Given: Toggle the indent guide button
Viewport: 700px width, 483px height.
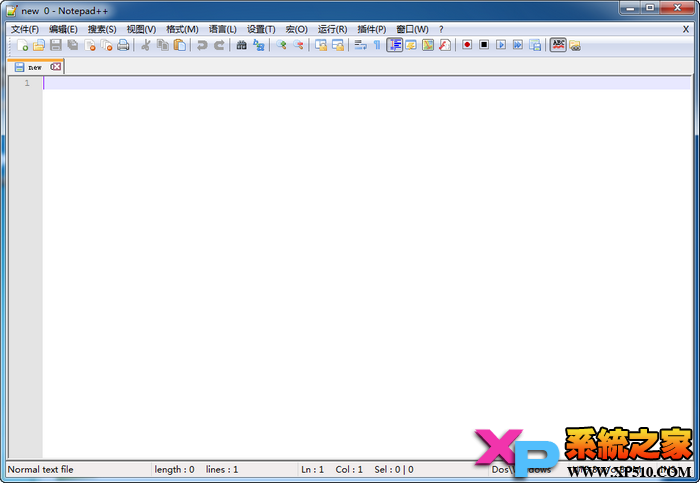Looking at the screenshot, I should 395,45.
